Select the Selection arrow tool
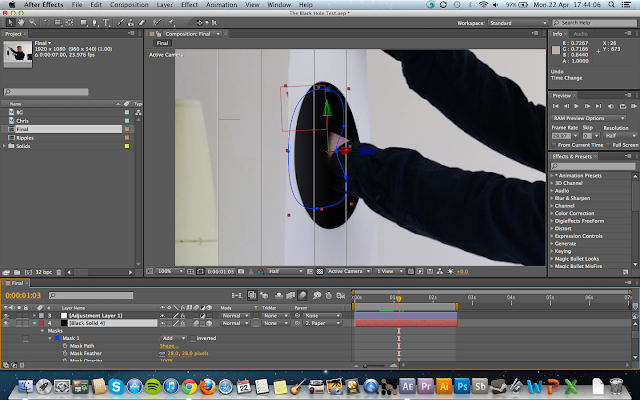 coord(11,22)
